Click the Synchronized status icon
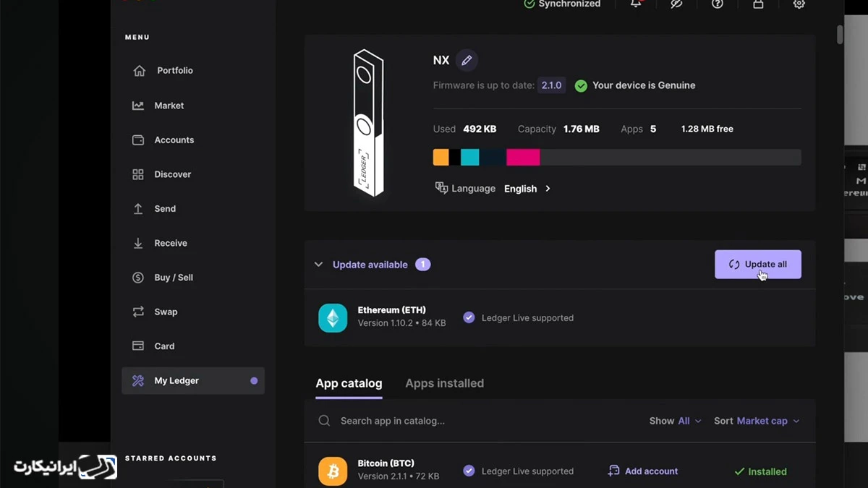Image resolution: width=868 pixels, height=488 pixels. (x=529, y=4)
